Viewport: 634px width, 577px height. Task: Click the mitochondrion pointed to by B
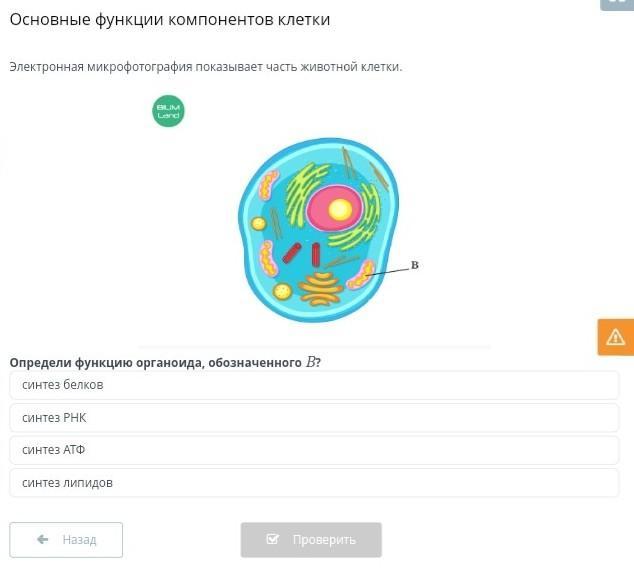[361, 275]
